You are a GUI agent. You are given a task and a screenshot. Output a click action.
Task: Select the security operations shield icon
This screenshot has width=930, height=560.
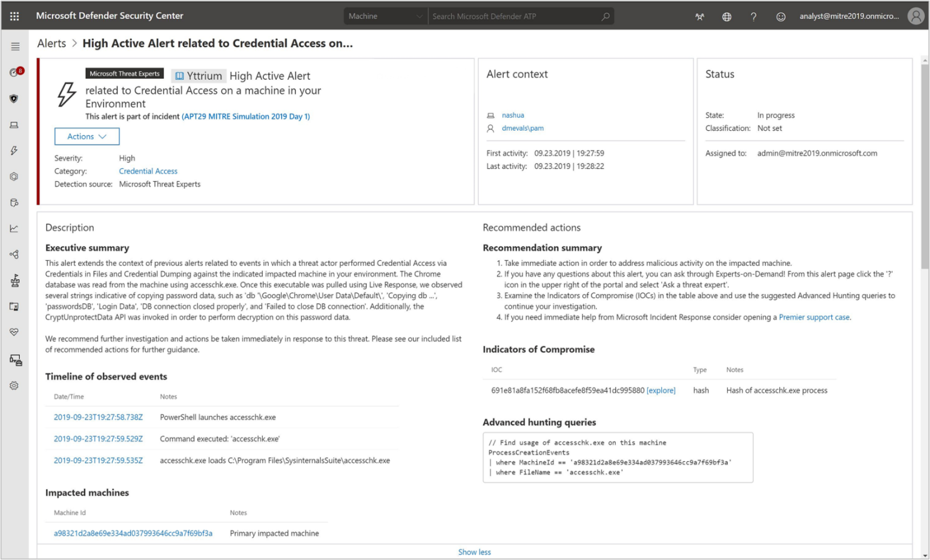click(x=14, y=98)
